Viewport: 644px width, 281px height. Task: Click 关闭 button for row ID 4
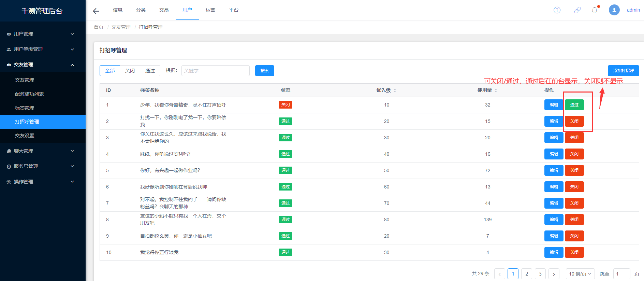click(x=574, y=154)
